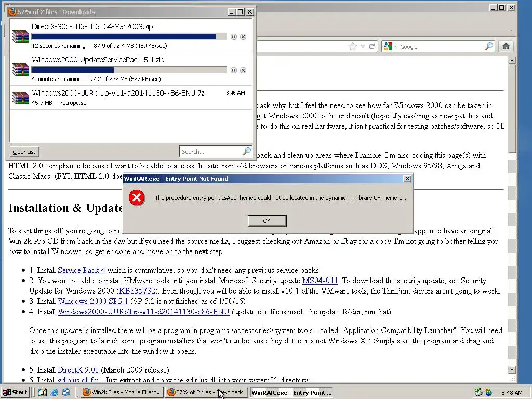Image resolution: width=532 pixels, height=399 pixels.
Task: Click the 8:46 AM download timestamp
Action: click(x=235, y=92)
